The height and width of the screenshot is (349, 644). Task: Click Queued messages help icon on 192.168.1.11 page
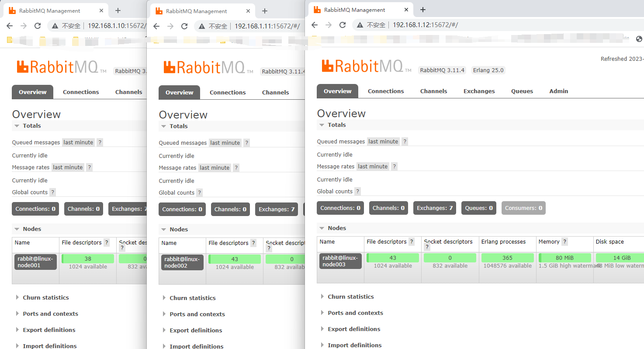(x=246, y=143)
